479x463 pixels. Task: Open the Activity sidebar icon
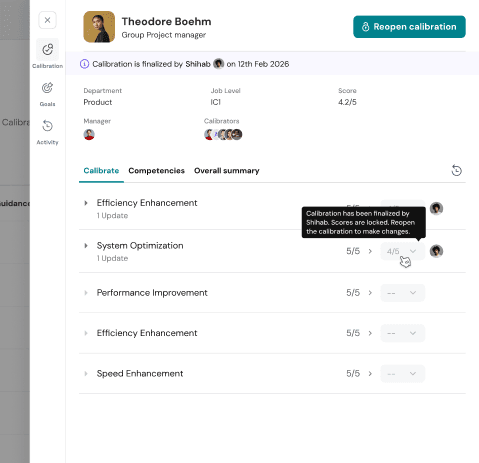[x=47, y=126]
